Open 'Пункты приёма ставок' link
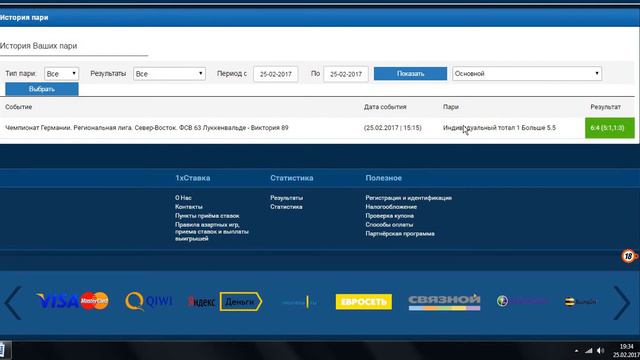 point(207,216)
